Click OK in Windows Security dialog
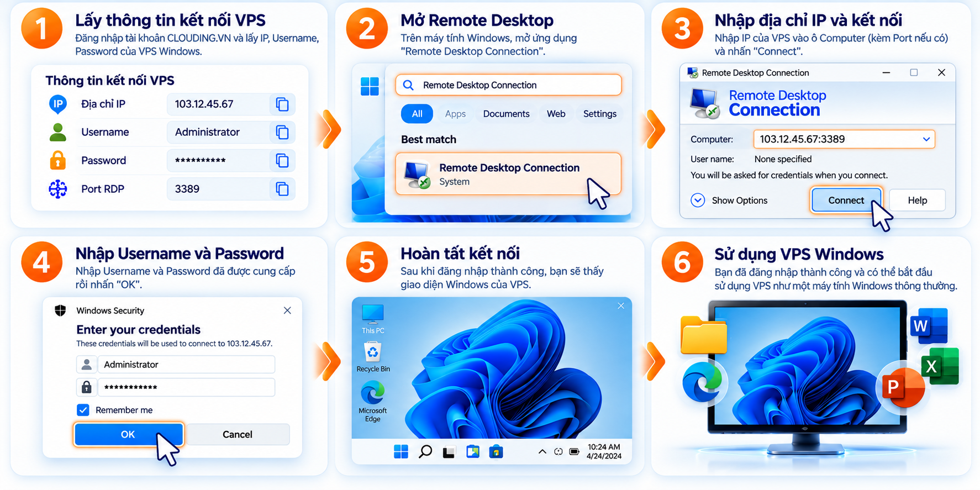980x490 pixels. point(128,434)
